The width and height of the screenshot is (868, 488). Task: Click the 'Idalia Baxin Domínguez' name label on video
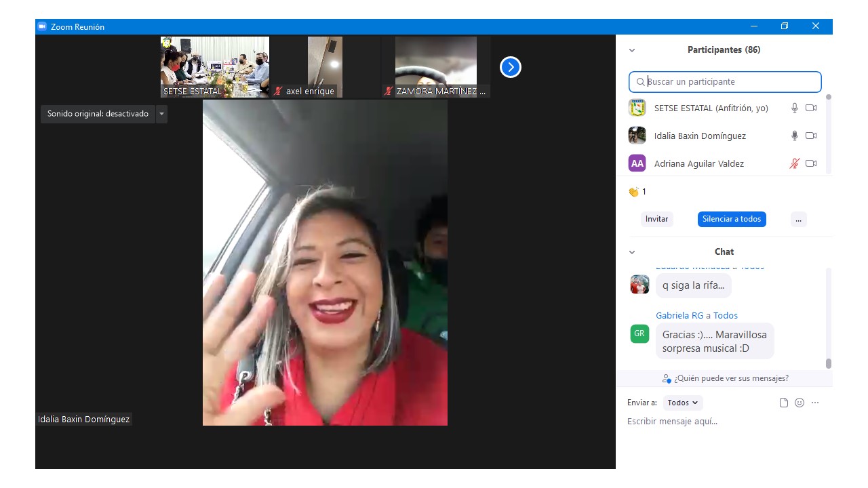pyautogui.click(x=83, y=420)
